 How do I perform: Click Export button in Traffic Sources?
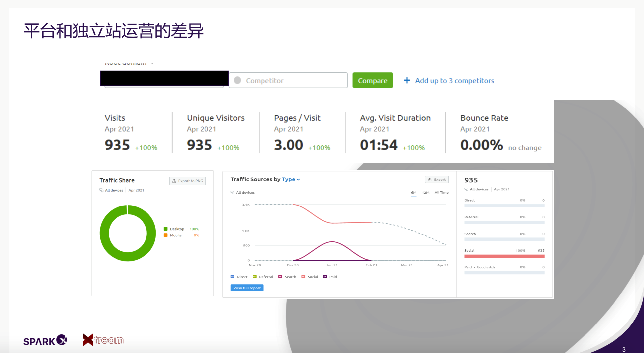pyautogui.click(x=437, y=179)
